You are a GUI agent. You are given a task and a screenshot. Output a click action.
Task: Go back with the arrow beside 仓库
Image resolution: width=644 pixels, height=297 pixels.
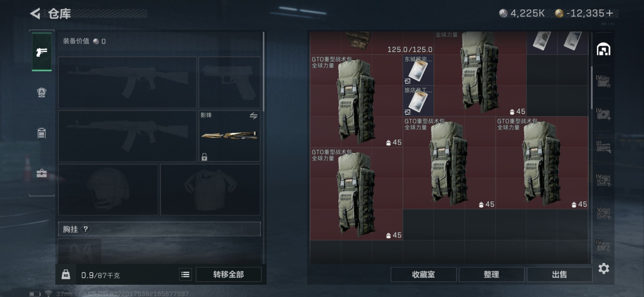pyautogui.click(x=35, y=14)
